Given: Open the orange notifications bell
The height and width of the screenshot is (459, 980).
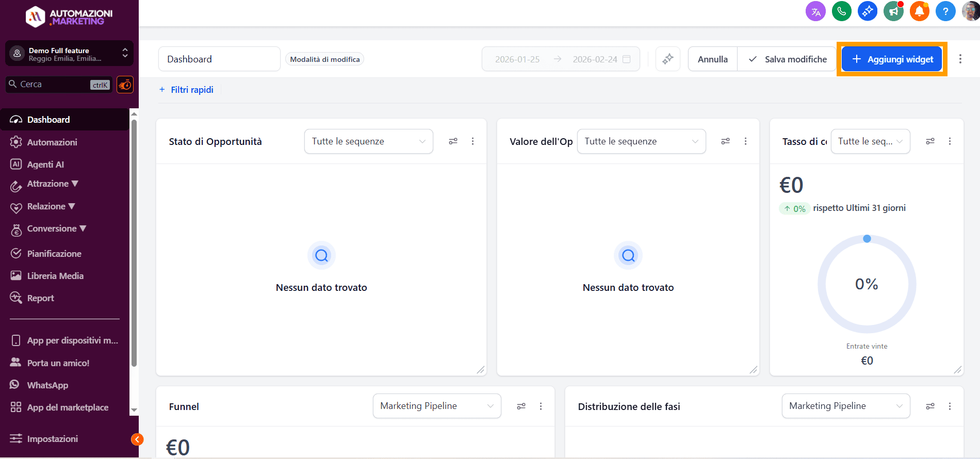Looking at the screenshot, I should coord(919,11).
